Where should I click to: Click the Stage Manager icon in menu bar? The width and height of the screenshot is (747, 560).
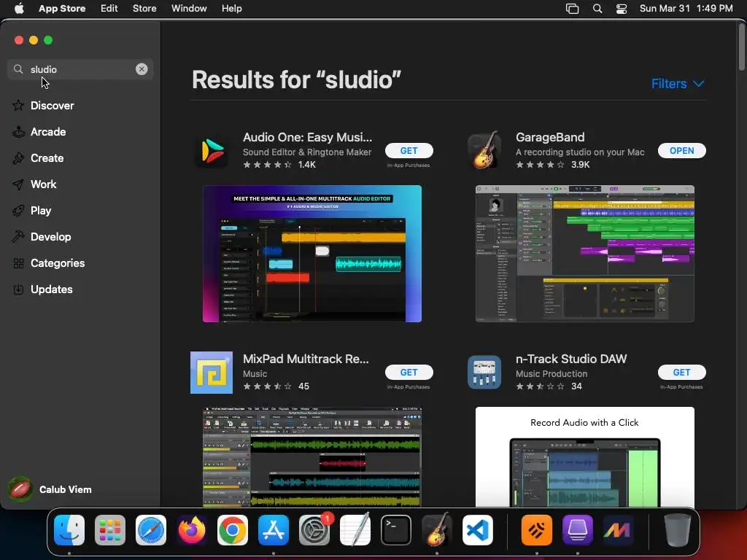tap(572, 9)
